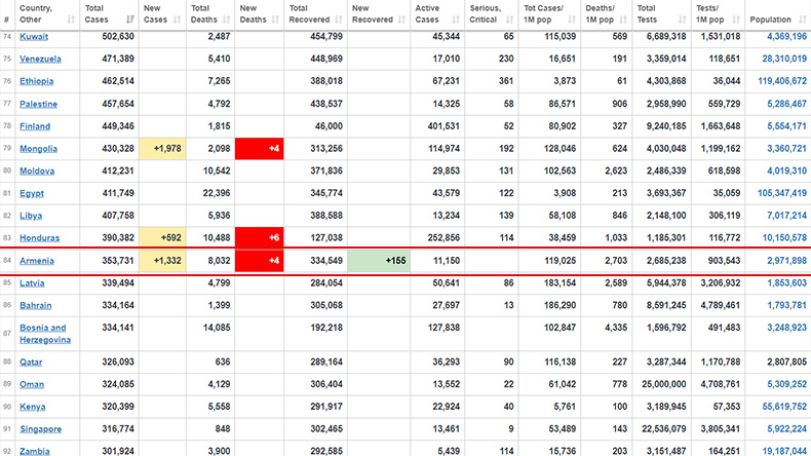
Task: Open the Mongolia country link
Action: pyautogui.click(x=38, y=148)
